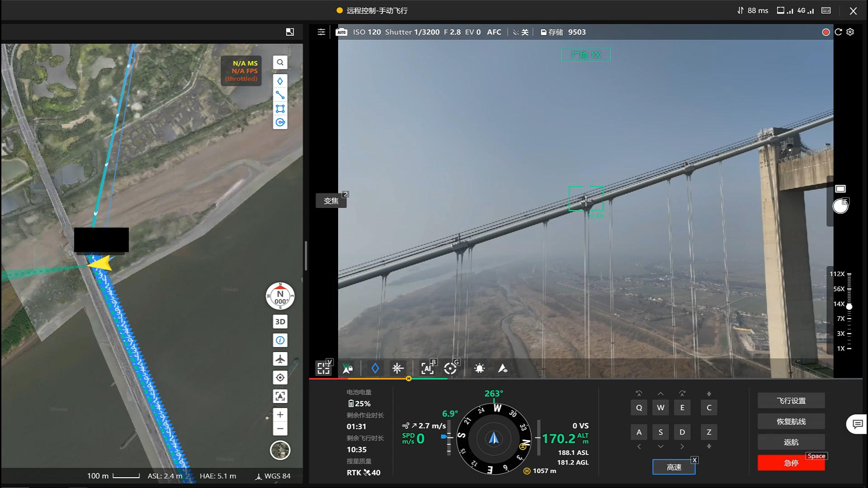
Task: Open 飞行设置 flight settings
Action: pyautogui.click(x=791, y=401)
